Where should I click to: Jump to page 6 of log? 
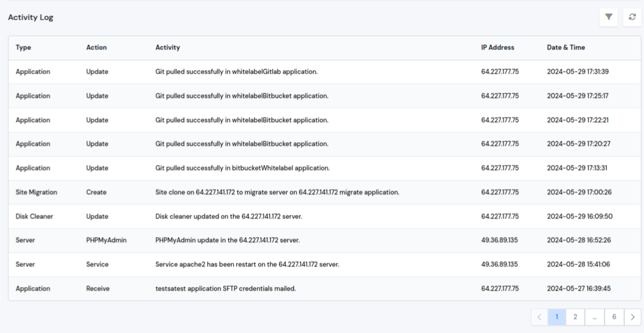(x=614, y=317)
